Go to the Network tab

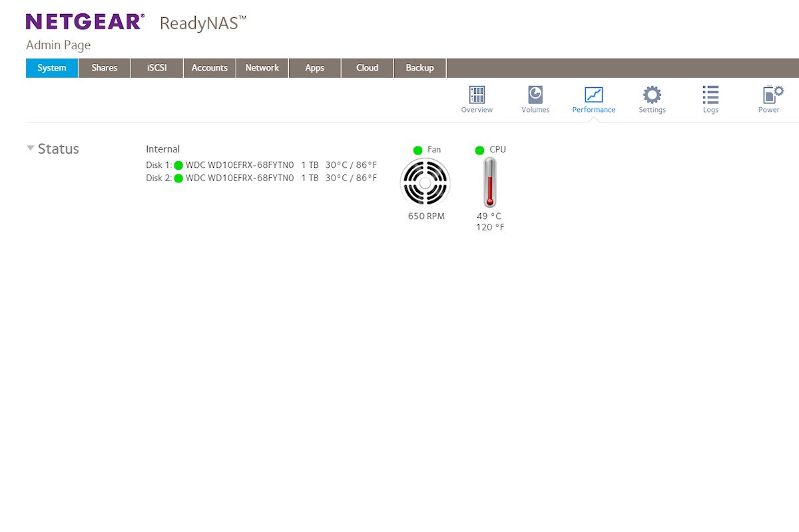(262, 68)
